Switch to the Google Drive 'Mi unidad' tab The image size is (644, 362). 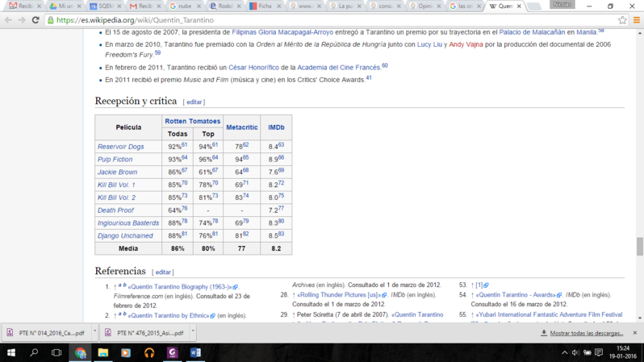(x=65, y=6)
